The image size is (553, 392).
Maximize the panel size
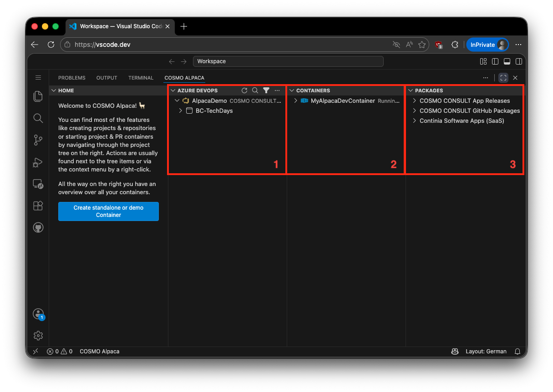coord(503,78)
